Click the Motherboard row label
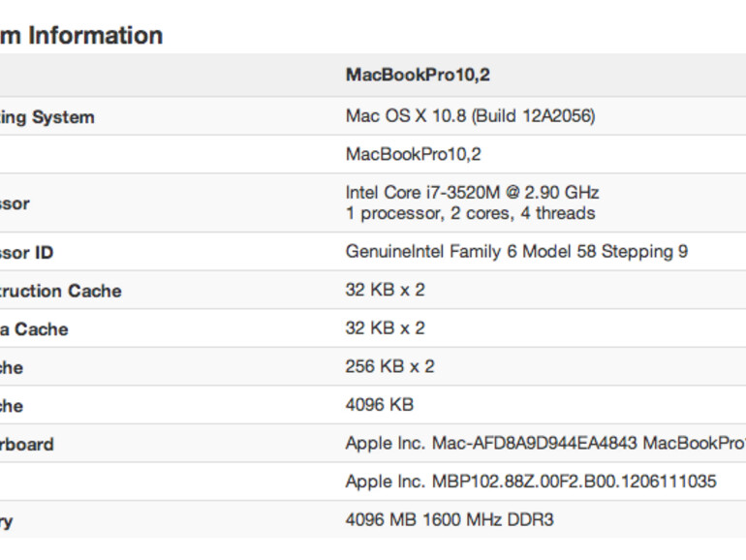This screenshot has width=746, height=560. click(27, 445)
